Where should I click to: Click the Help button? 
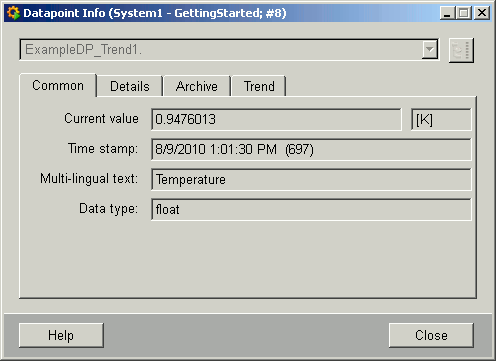pyautogui.click(x=61, y=335)
